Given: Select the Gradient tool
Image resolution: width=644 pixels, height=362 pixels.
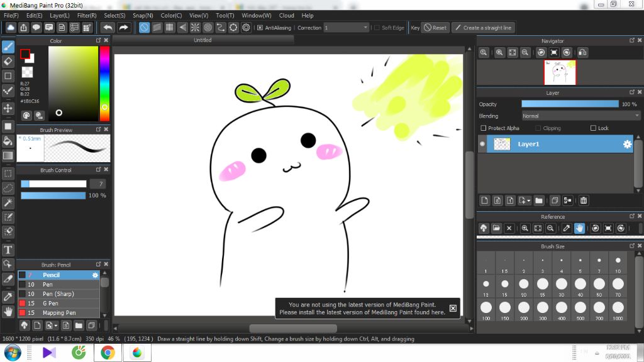Looking at the screenshot, I should pyautogui.click(x=8, y=156).
